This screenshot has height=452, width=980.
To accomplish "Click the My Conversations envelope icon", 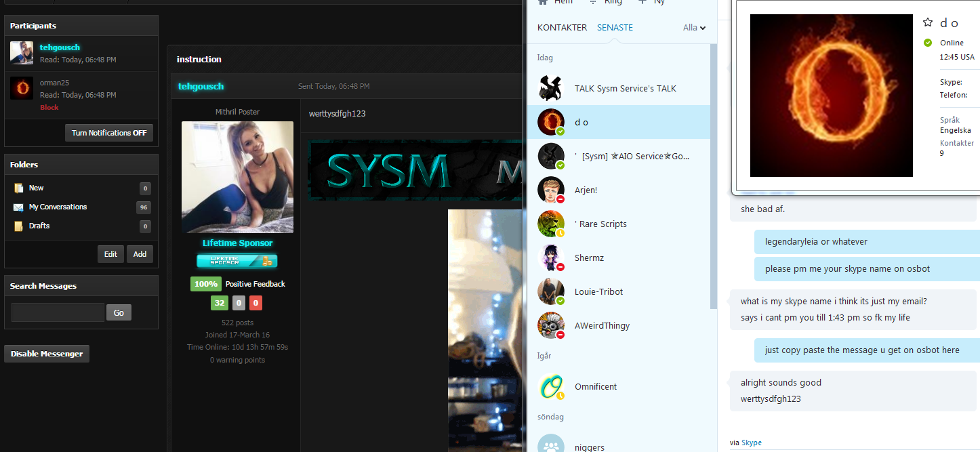I will [19, 207].
